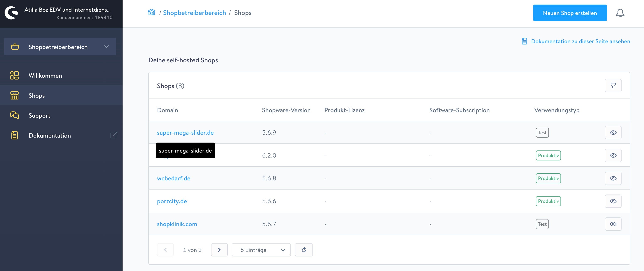Open the Dokumentation zu dieser Seite ansehen link
Image resolution: width=644 pixels, height=271 pixels.
click(x=580, y=41)
